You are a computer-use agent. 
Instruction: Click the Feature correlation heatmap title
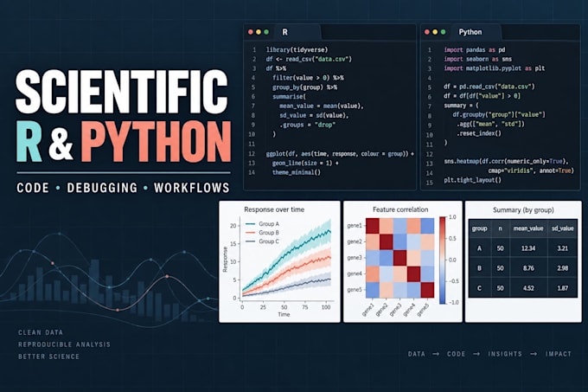click(400, 209)
